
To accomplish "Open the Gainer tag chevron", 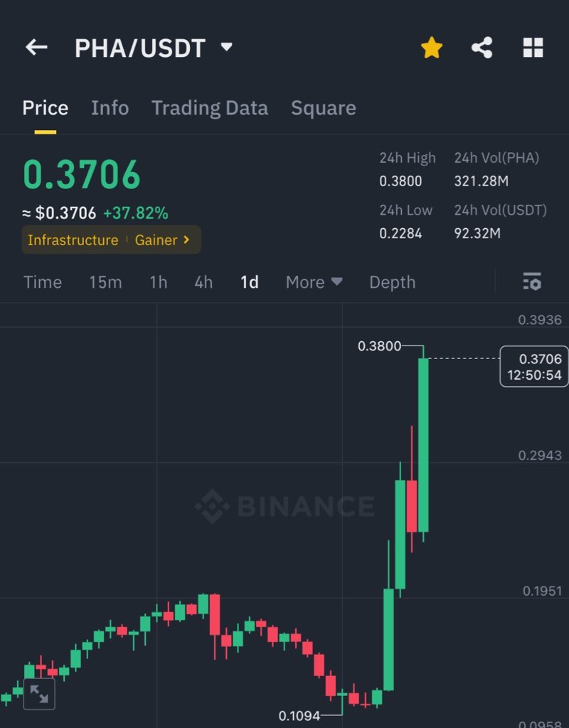I will pyautogui.click(x=186, y=240).
